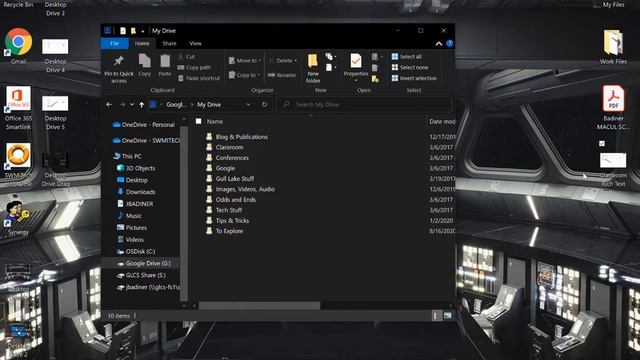Go up one folder level arrow
The image size is (640, 360).
pos(141,104)
